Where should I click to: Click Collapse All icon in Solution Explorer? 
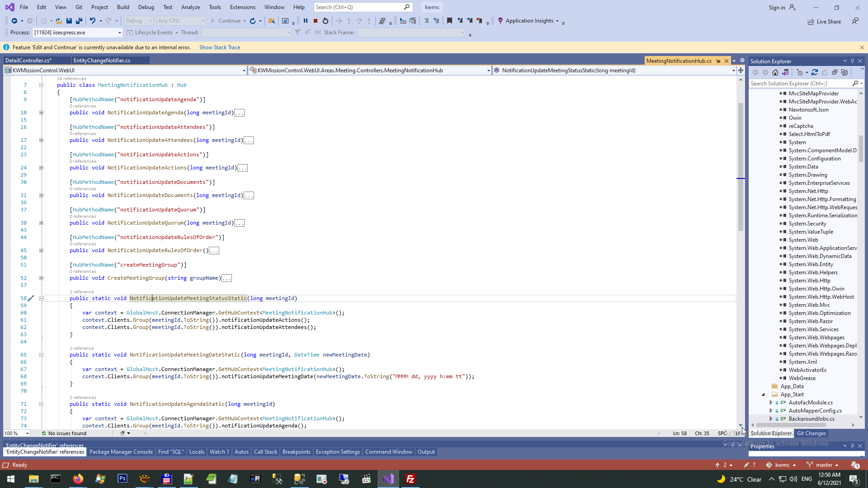tap(835, 72)
